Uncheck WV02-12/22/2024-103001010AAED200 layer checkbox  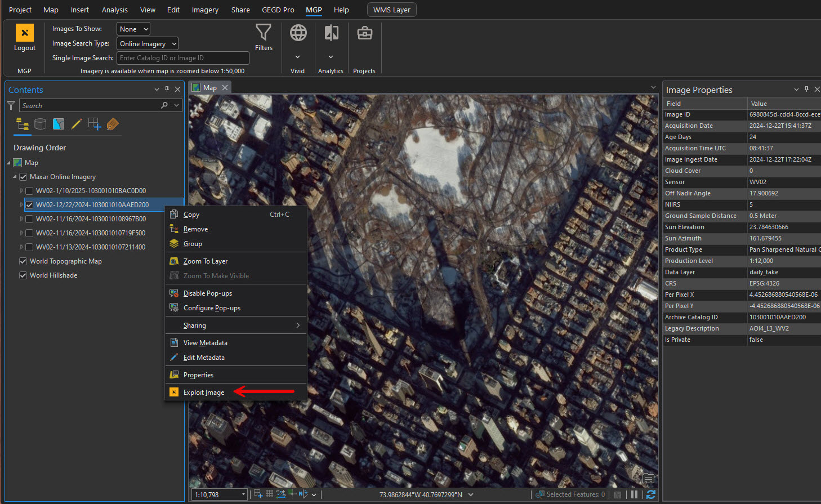[29, 205]
